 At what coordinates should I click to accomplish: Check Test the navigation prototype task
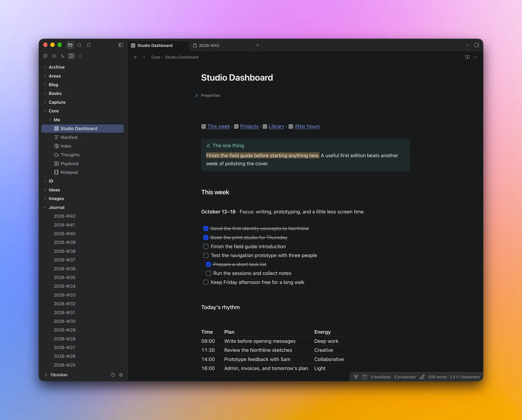[206, 255]
